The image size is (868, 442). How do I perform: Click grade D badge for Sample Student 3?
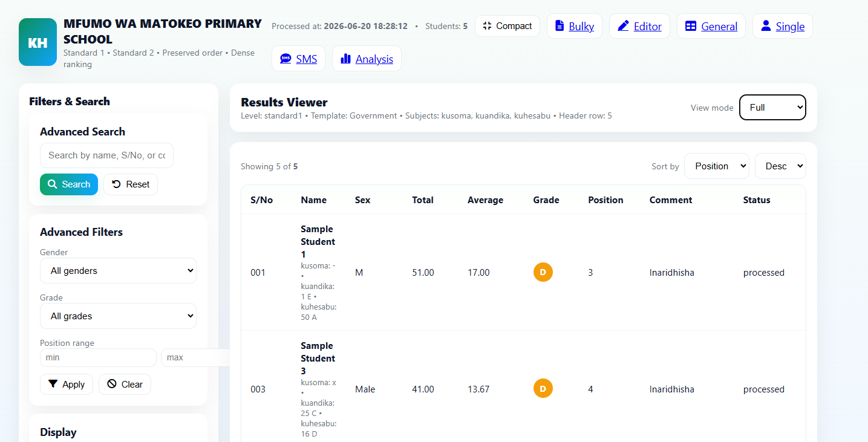pos(543,389)
